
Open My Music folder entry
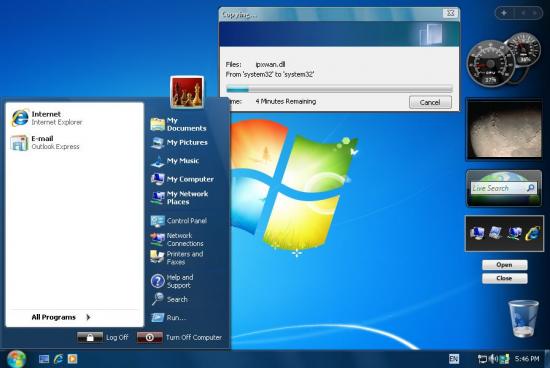[175, 161]
